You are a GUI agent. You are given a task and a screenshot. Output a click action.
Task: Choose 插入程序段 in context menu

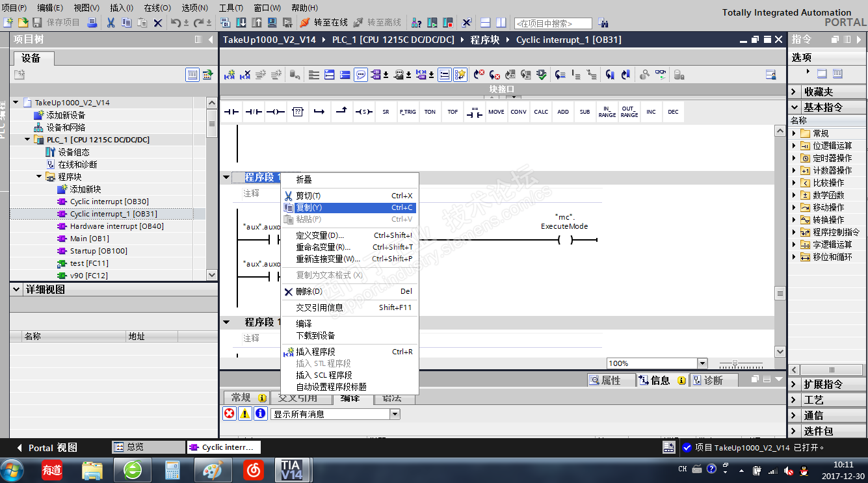(x=349, y=352)
